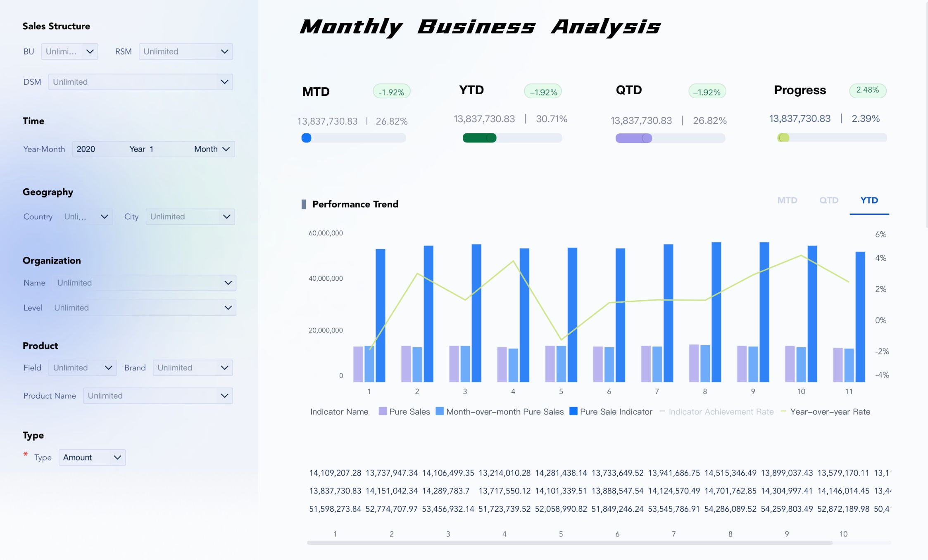Switch to MTD trend tab
The width and height of the screenshot is (928, 560).
point(787,200)
